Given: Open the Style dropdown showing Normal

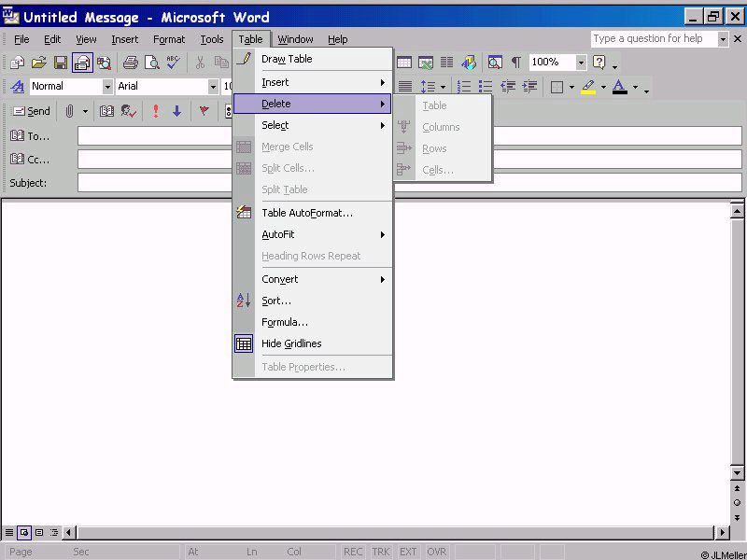Looking at the screenshot, I should click(107, 87).
